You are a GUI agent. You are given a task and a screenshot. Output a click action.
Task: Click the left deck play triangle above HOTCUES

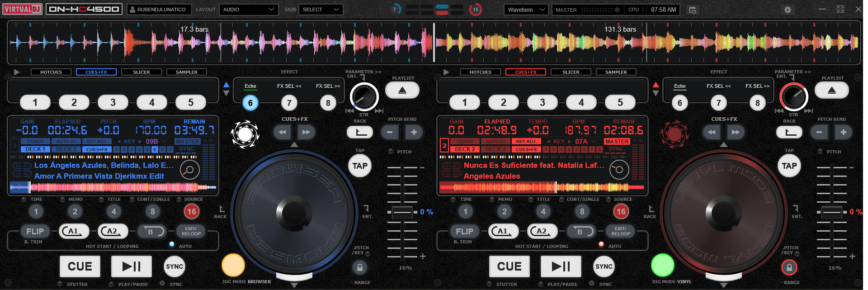[x=17, y=72]
